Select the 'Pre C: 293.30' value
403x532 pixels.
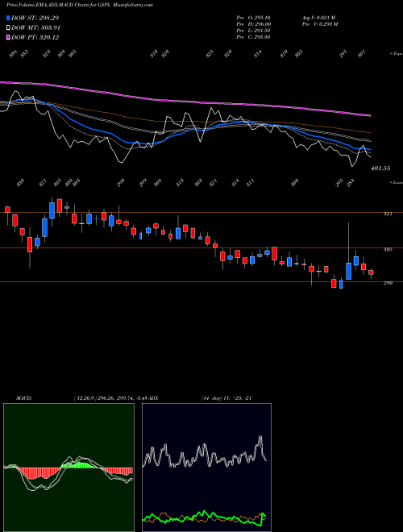point(253,37)
